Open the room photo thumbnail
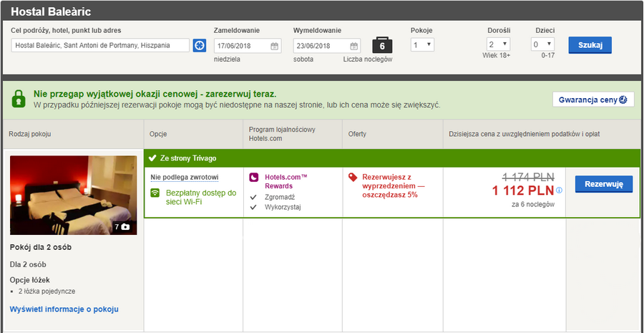The height and width of the screenshot is (333, 644). pos(73,195)
